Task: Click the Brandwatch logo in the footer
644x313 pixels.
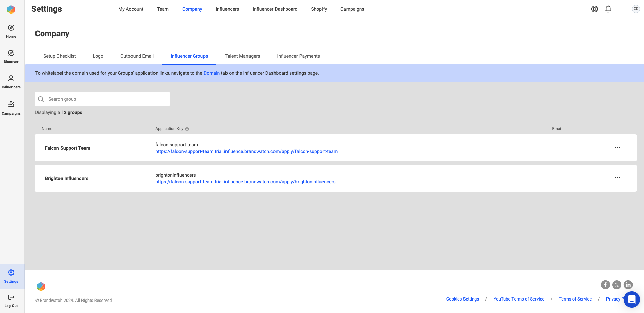Action: 41,287
